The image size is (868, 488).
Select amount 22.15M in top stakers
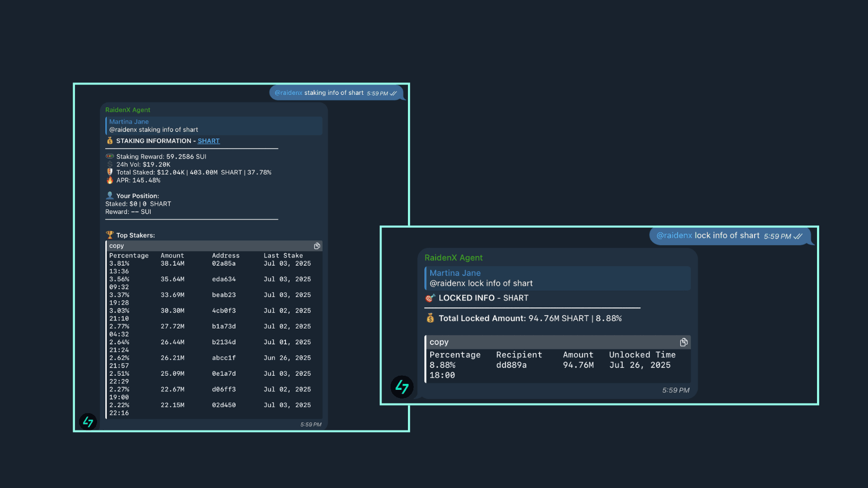[x=173, y=405]
